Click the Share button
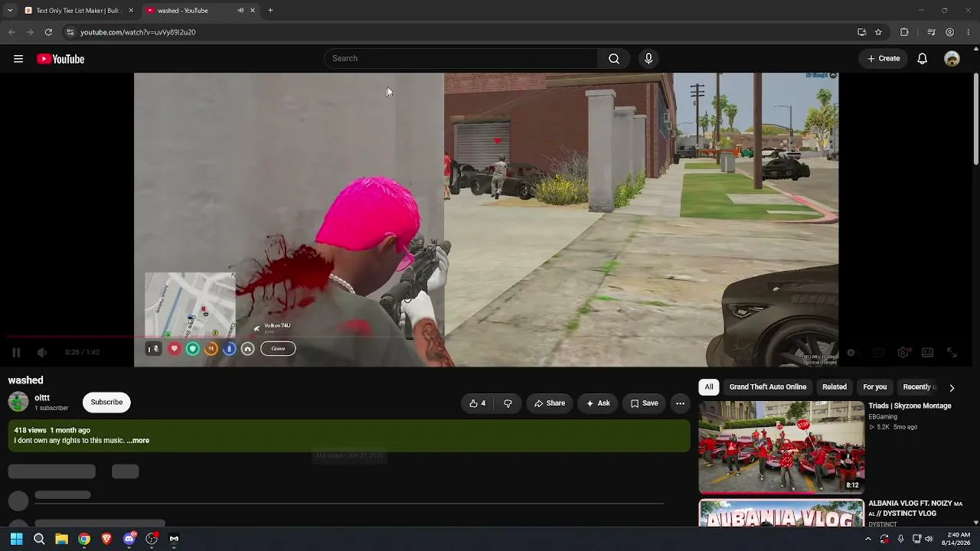Viewport: 980px width, 551px height. (550, 403)
